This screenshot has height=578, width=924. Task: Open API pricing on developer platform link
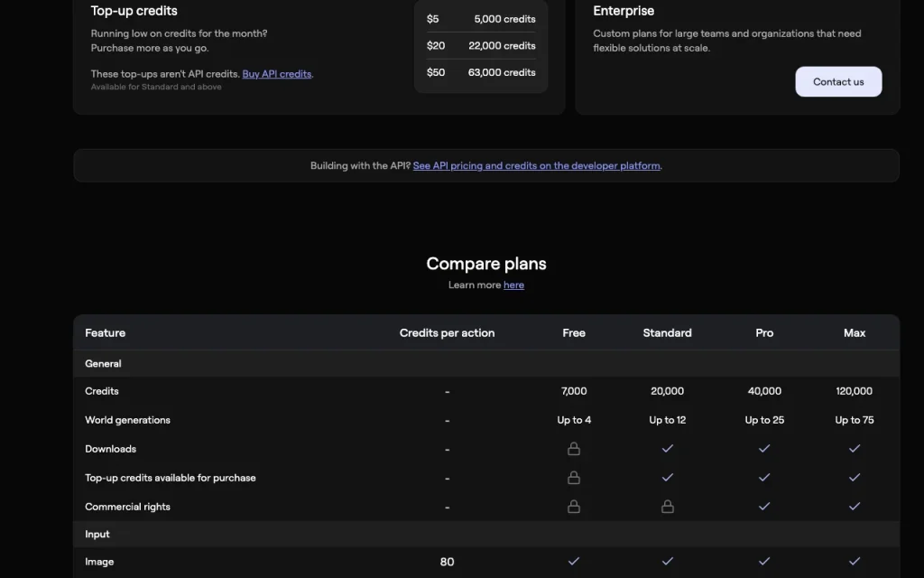tap(536, 166)
